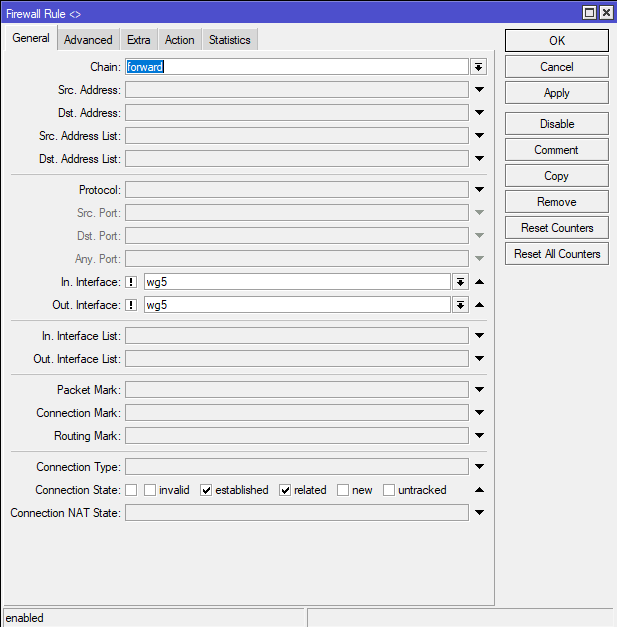Expand the Dst. Address List arrow

(479, 159)
